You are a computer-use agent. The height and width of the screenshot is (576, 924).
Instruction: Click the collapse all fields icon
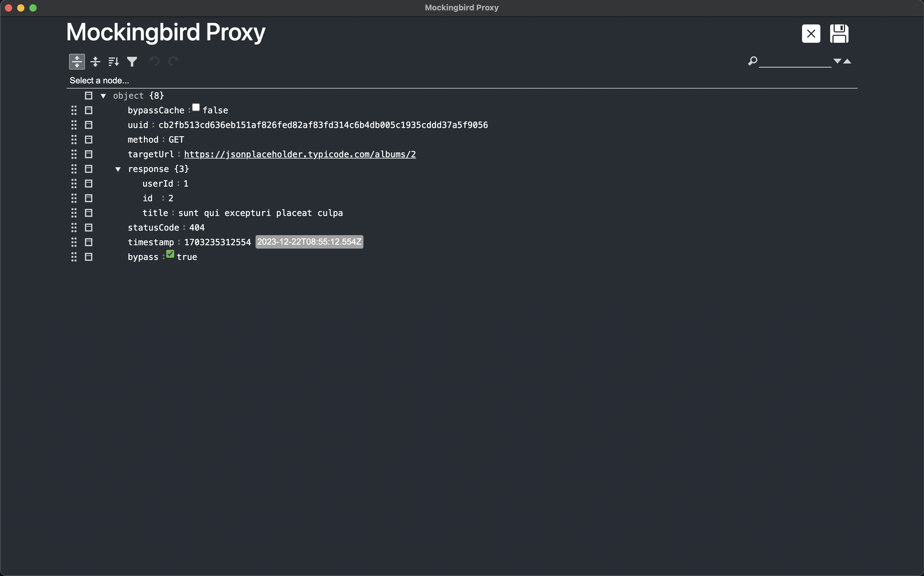click(x=95, y=61)
